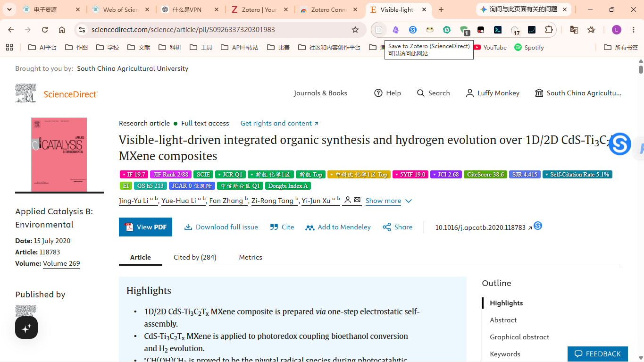
Task: Jump to Abstract in the Outline
Action: click(x=503, y=320)
